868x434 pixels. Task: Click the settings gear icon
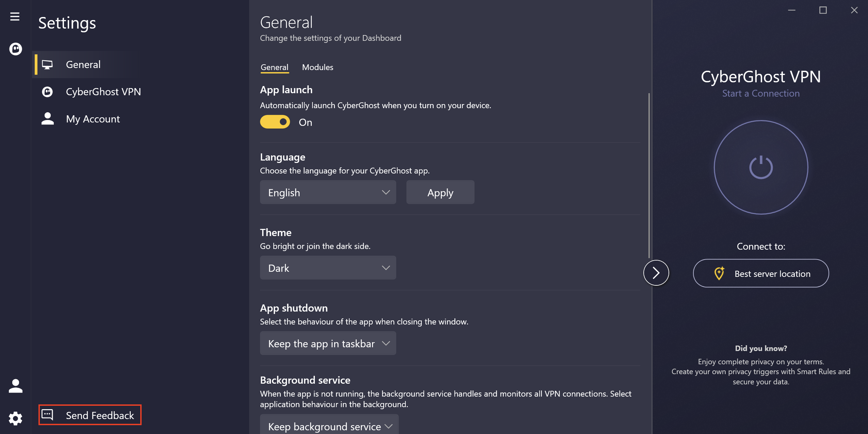coord(15,418)
